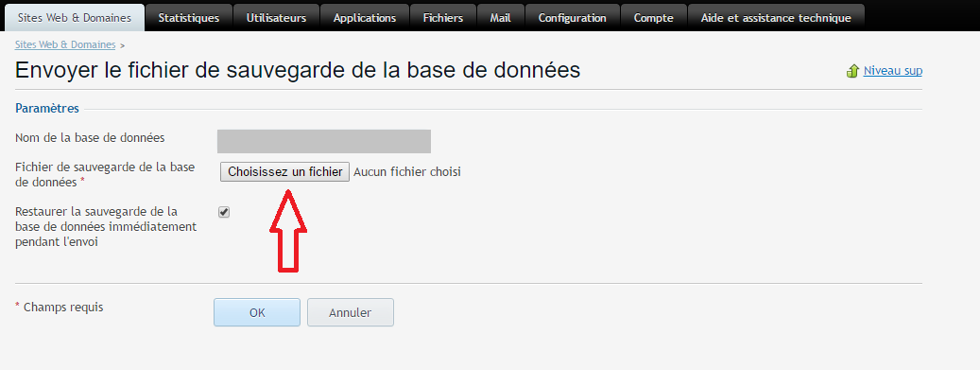Switch to the Statistiques tab
The height and width of the screenshot is (370, 980).
[189, 18]
